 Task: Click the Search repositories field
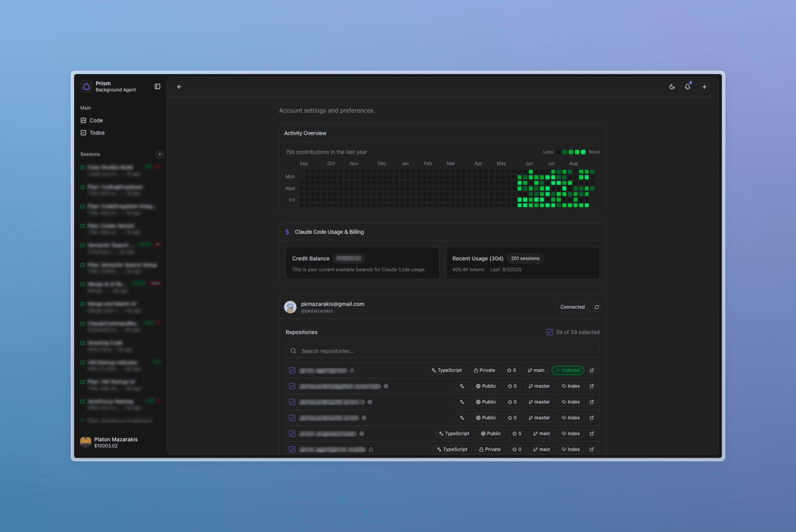click(x=442, y=351)
